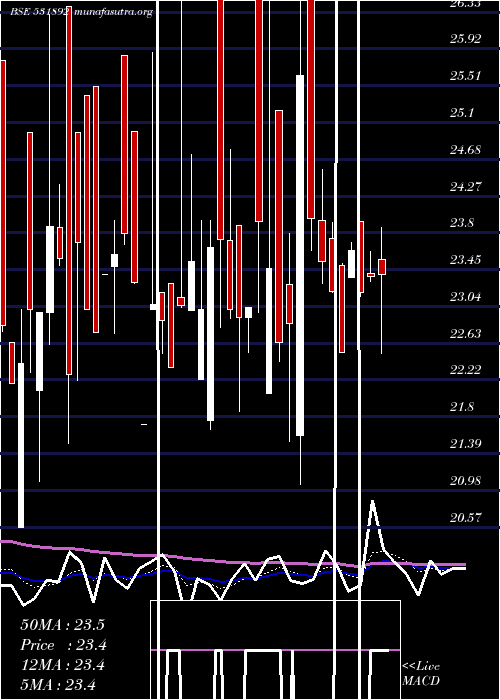500x700 pixels.
Task: Select the 22.22 price level label
Action: pyautogui.click(x=466, y=371)
